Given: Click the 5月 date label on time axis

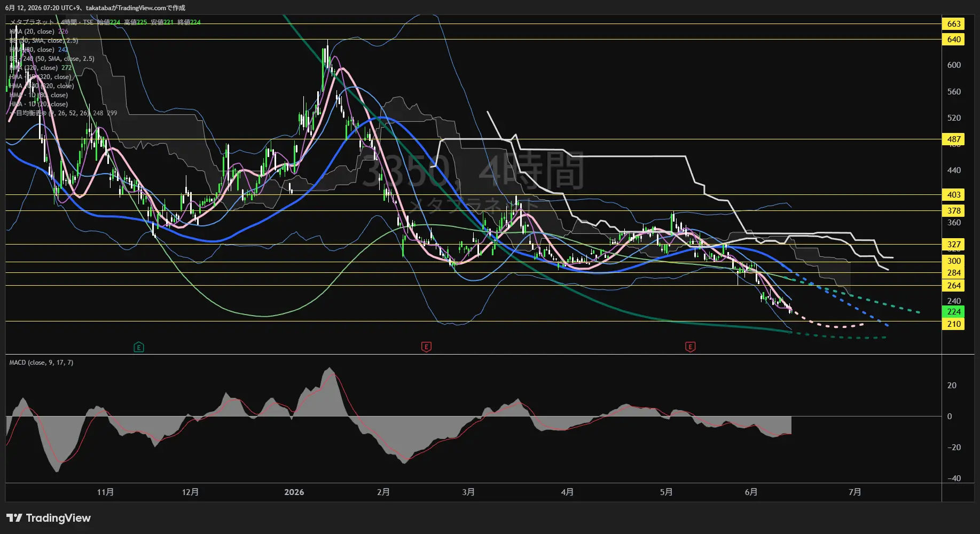Looking at the screenshot, I should point(666,492).
